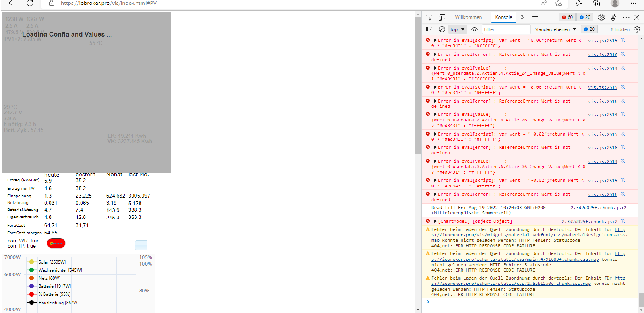
Task: Expand the [ChartModel] object error entry
Action: pos(435,221)
